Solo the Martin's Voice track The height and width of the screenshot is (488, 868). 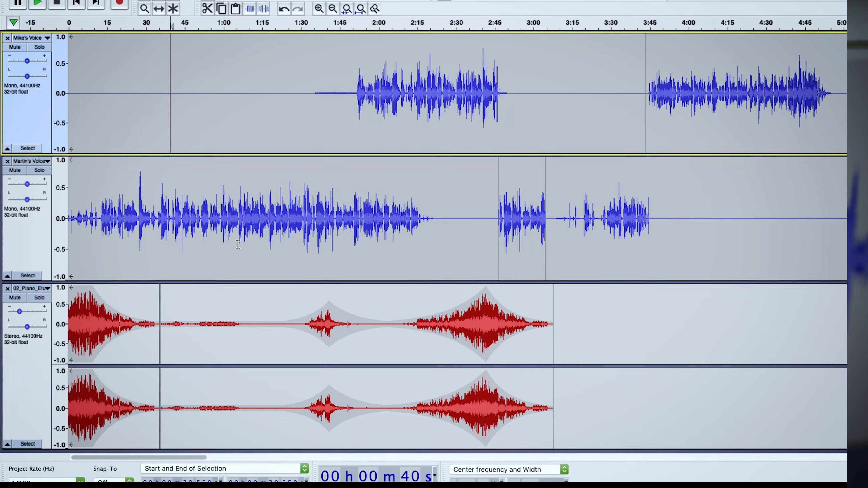click(39, 170)
